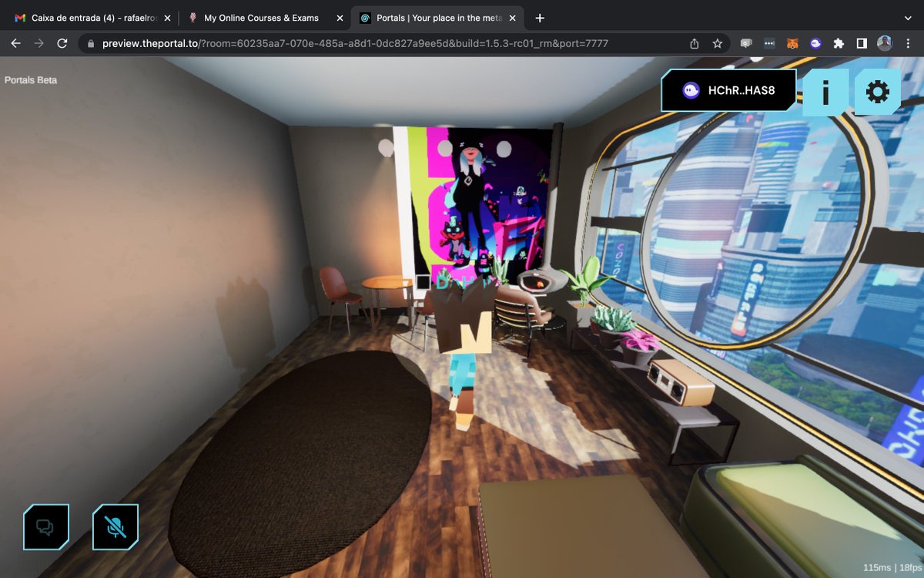Click the Portals Beta label
This screenshot has width=924, height=578.
(x=31, y=80)
